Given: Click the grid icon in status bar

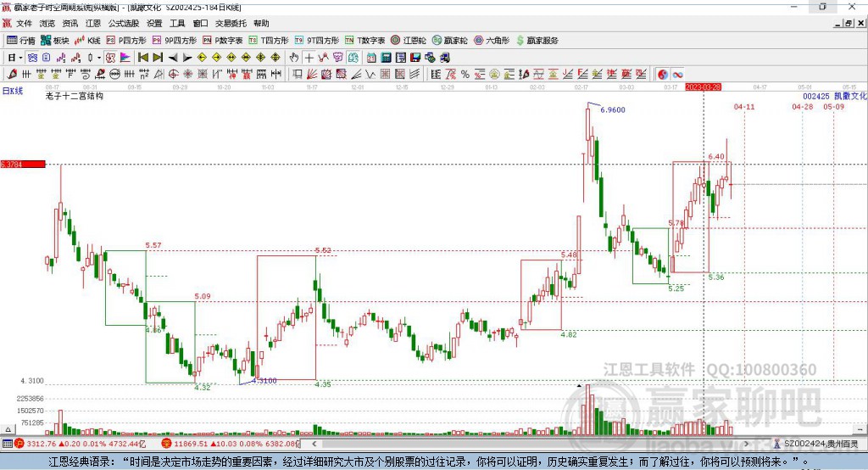Looking at the screenshot, I should pyautogui.click(x=7, y=444).
